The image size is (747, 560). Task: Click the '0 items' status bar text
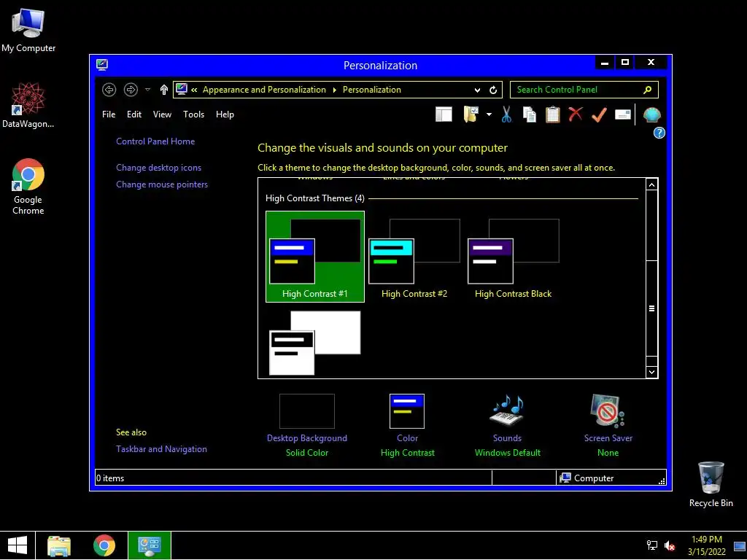click(110, 478)
